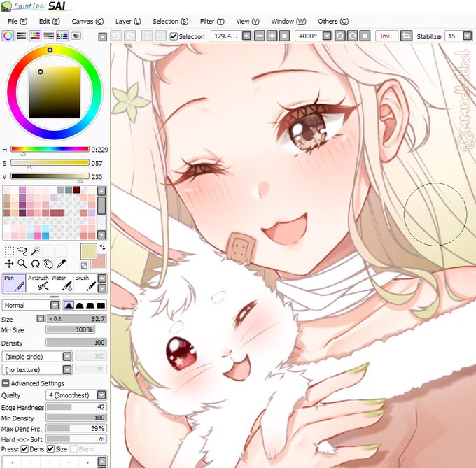The width and height of the screenshot is (476, 468).
Task: Select the Zoom magnifier tool
Action: click(22, 264)
